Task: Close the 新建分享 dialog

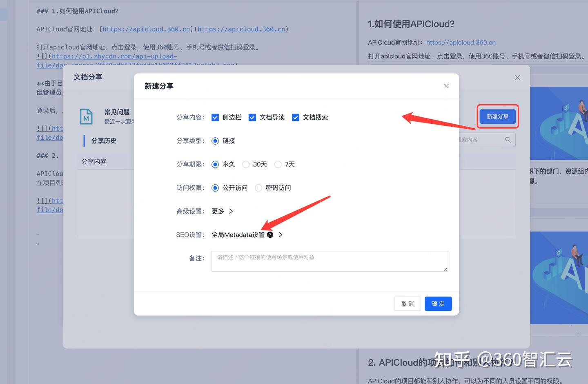Action: [x=446, y=86]
